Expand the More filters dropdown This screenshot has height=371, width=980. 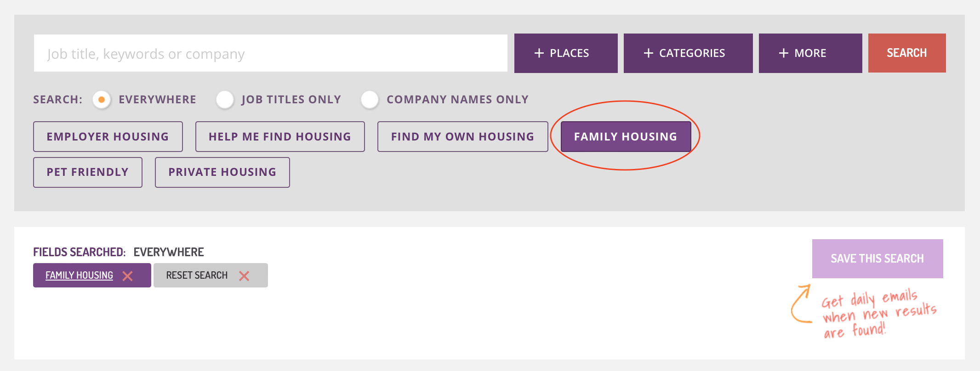pyautogui.click(x=810, y=53)
